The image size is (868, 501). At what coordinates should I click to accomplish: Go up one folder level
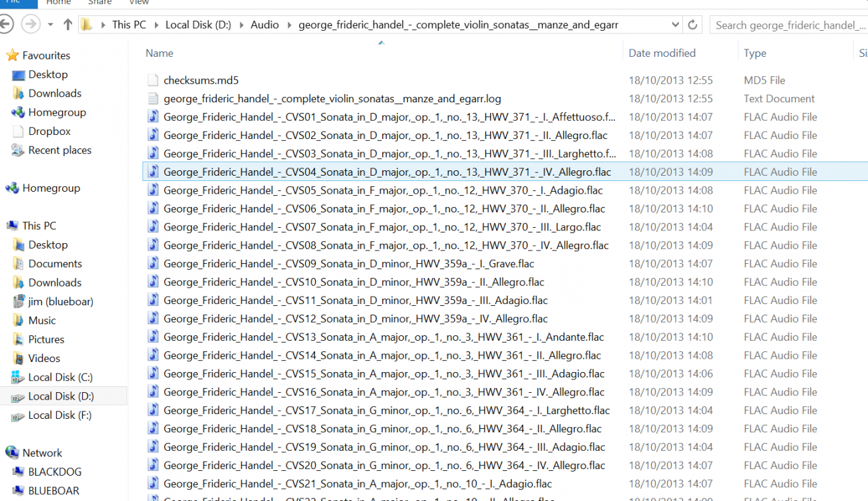click(67, 25)
